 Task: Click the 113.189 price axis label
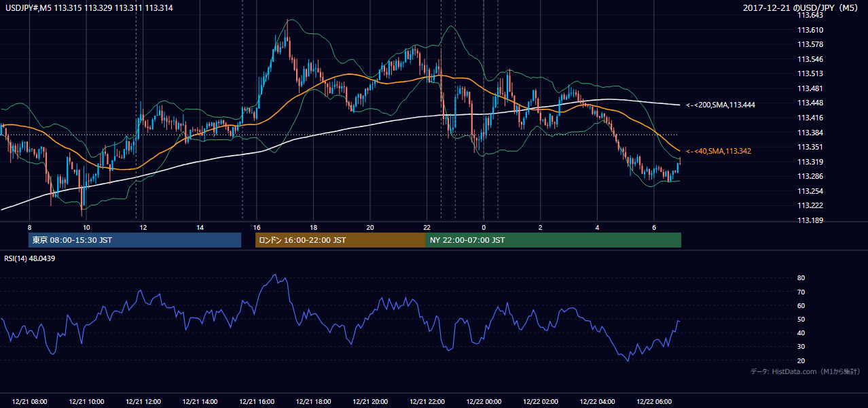click(811, 220)
